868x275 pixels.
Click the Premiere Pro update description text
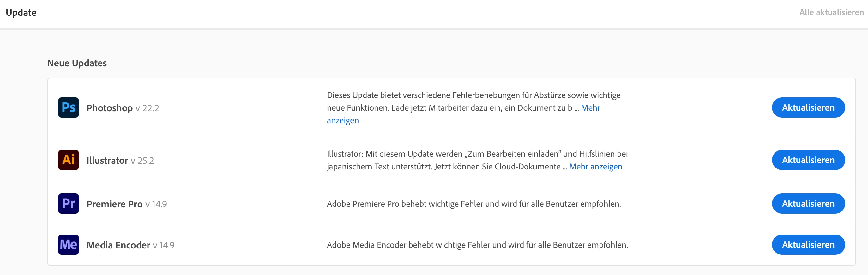473,204
